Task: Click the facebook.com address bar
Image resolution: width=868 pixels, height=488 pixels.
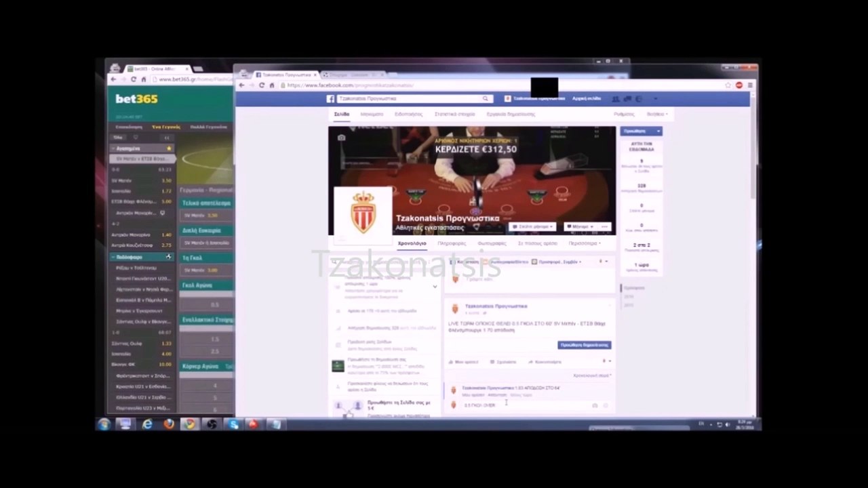Action: (x=502, y=85)
